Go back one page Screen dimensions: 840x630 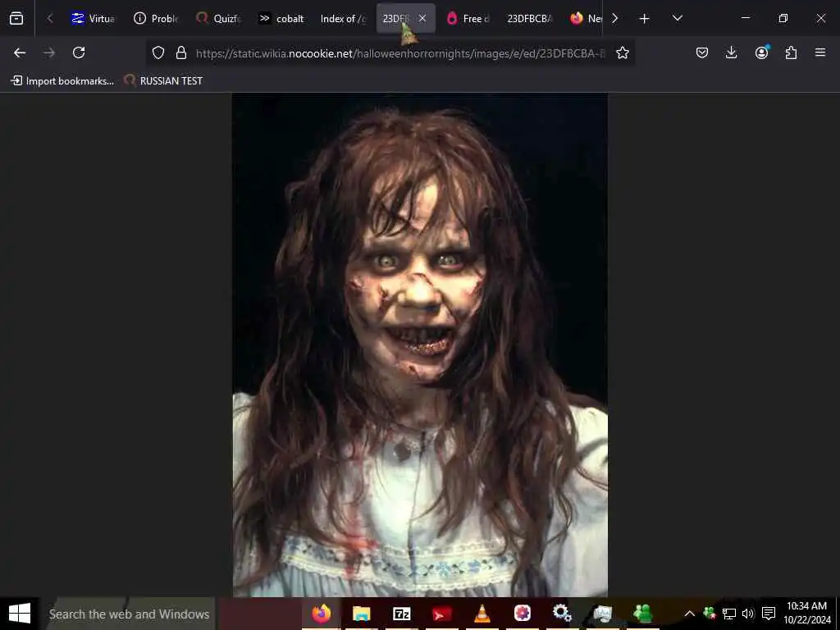click(x=20, y=52)
